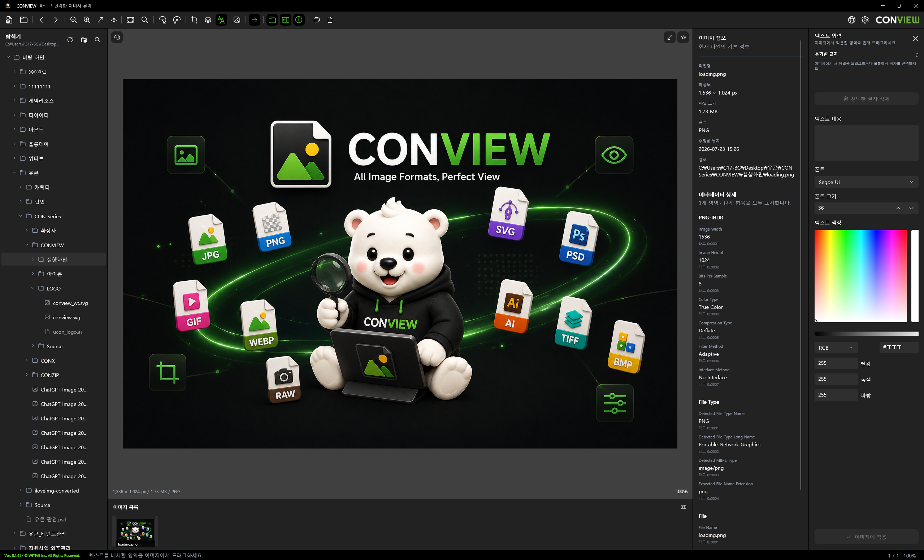
Task: Click the plain magnifier search icon in toolbar
Action: [x=145, y=20]
